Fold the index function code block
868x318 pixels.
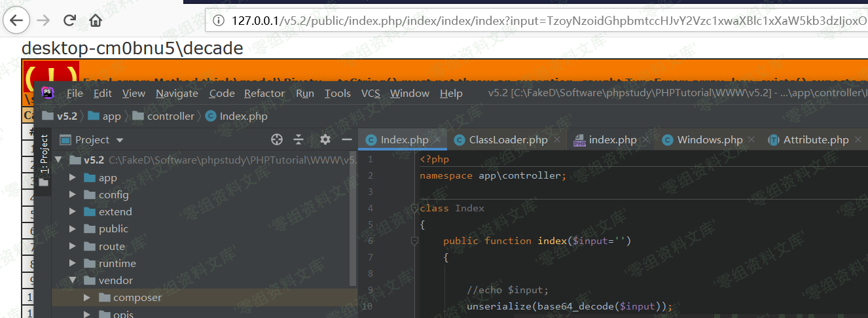point(414,241)
